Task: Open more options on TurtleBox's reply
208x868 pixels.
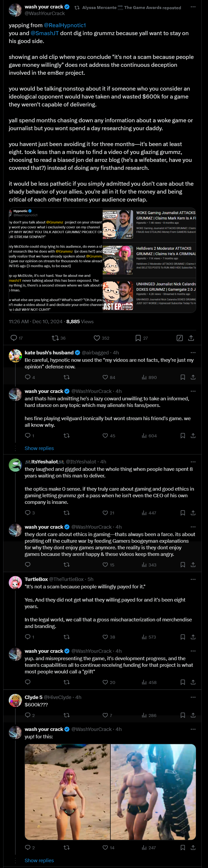Action: tap(193, 579)
